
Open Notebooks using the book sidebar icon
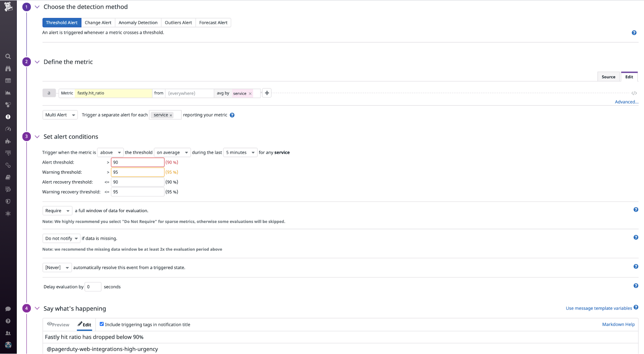(x=8, y=177)
